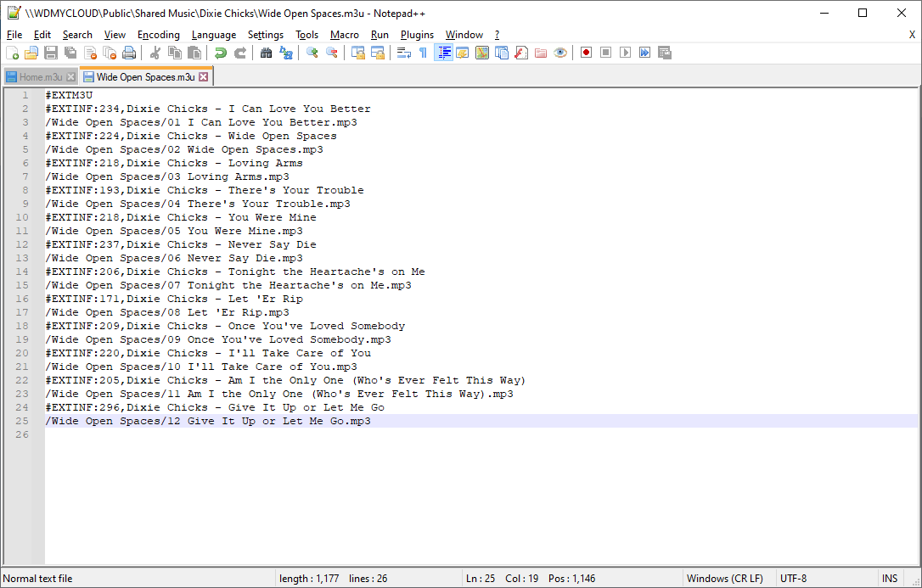Viewport: 922px width, 588px height.
Task: Click the UTF-8 encoding status field
Action: [827, 579]
